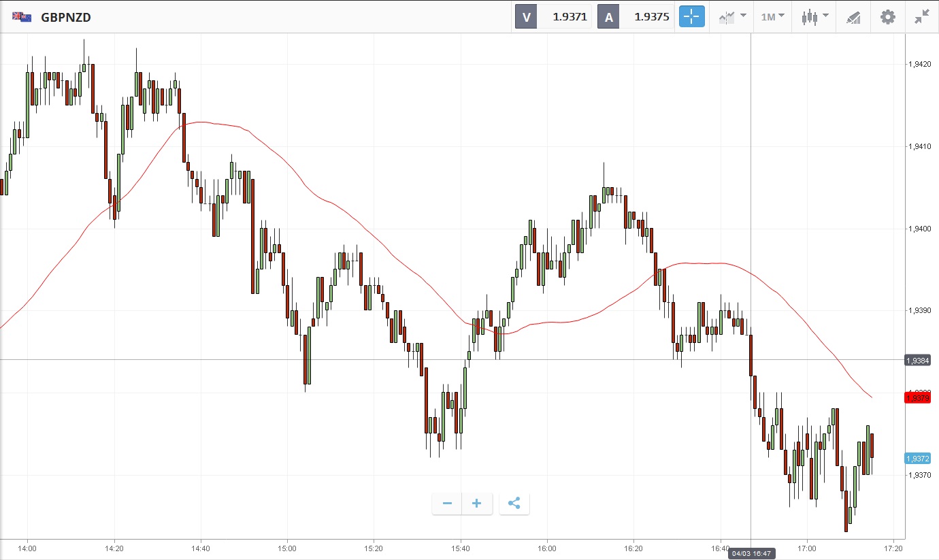Image resolution: width=939 pixels, height=560 pixels.
Task: Open the 1M timeframe dropdown
Action: [x=772, y=17]
